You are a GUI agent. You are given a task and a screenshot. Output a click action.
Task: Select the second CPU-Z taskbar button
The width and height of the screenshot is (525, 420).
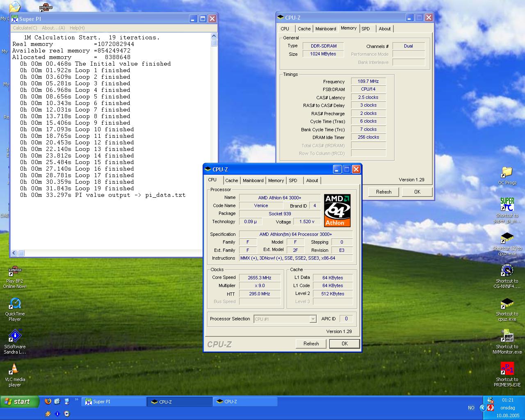pos(245,402)
